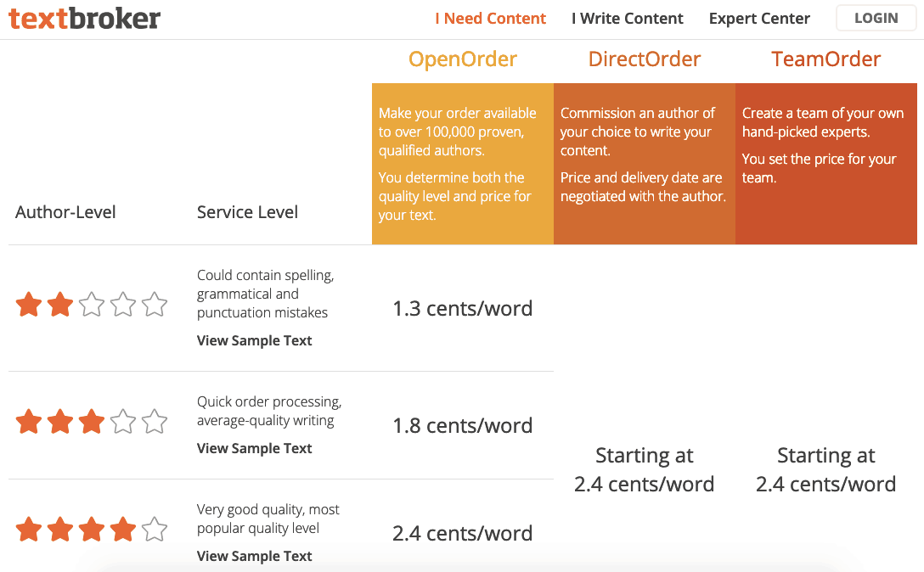Click the four-star author level rating
Screen dimensions: 924x572
(92, 530)
